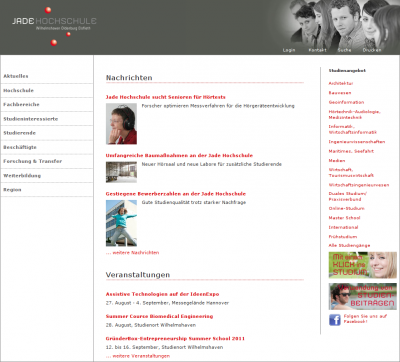
Task: Click Folgen Sie uns auf Facebook text
Action: [x=365, y=319]
